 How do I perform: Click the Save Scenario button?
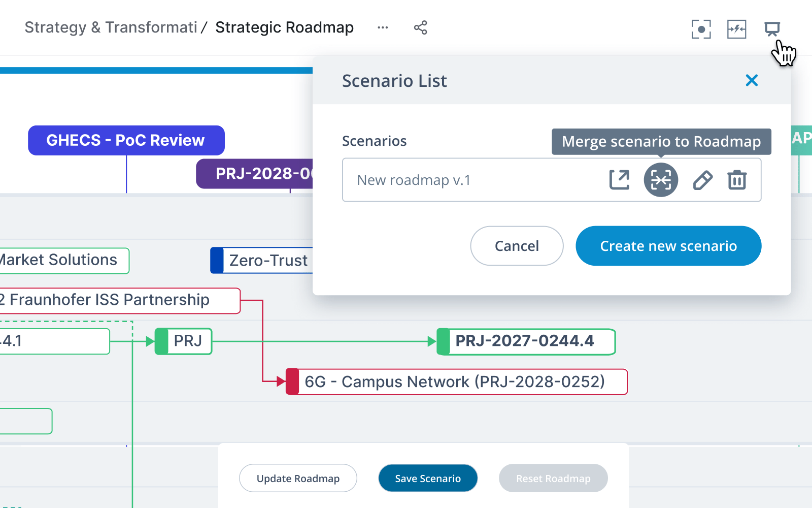(x=428, y=478)
